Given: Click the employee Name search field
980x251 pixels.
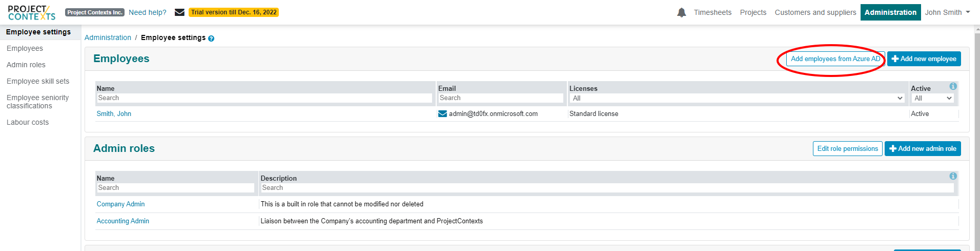Looking at the screenshot, I should tap(264, 98).
